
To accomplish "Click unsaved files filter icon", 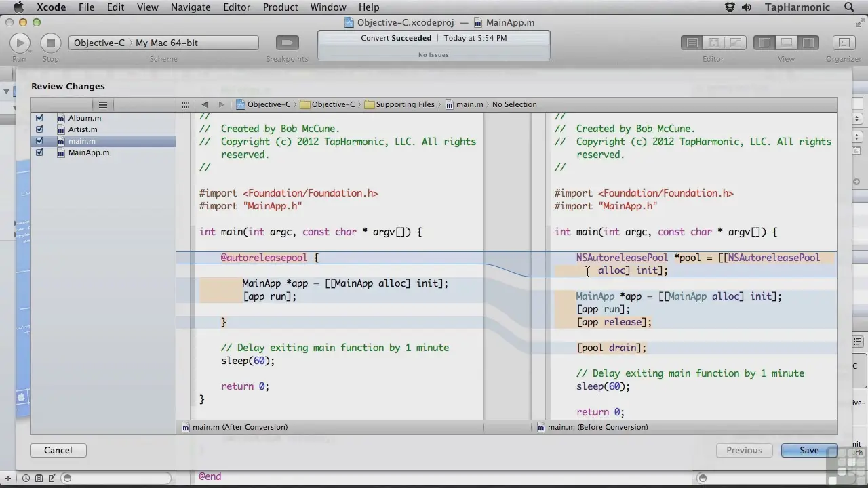I will (52, 479).
